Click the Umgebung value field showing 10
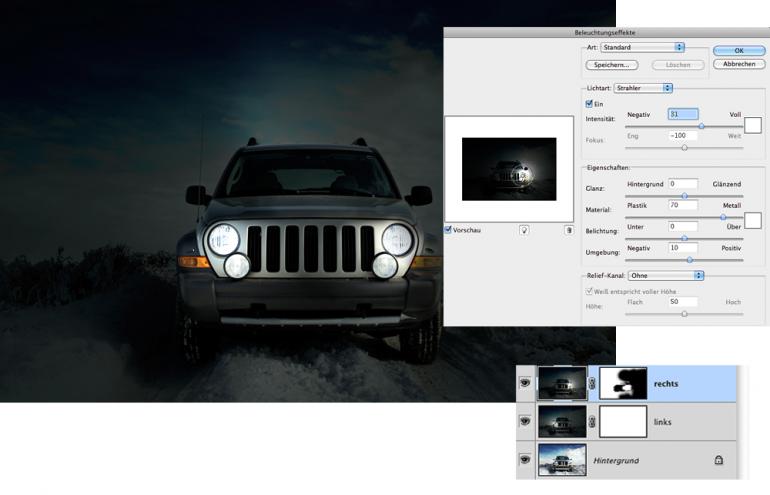This screenshot has height=495, width=770. 683,248
